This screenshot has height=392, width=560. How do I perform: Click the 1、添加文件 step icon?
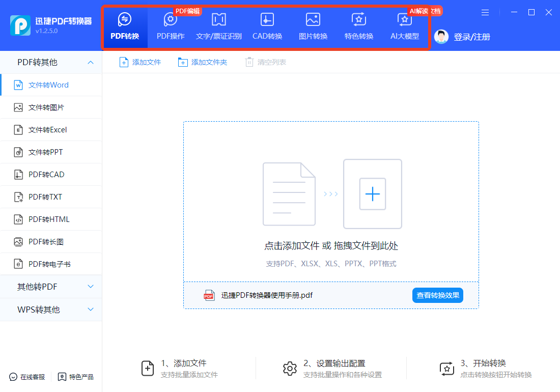click(148, 368)
